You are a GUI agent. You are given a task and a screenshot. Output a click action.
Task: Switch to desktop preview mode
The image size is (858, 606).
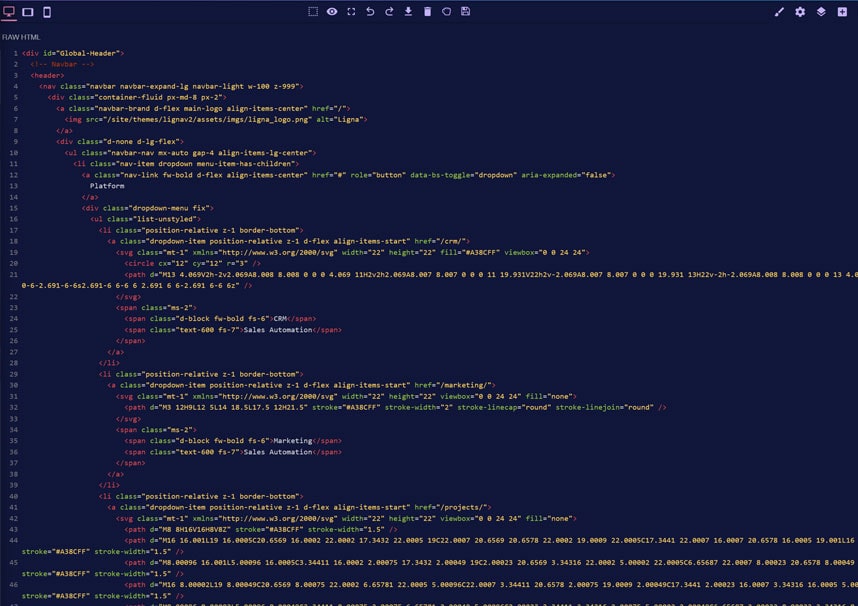click(9, 11)
